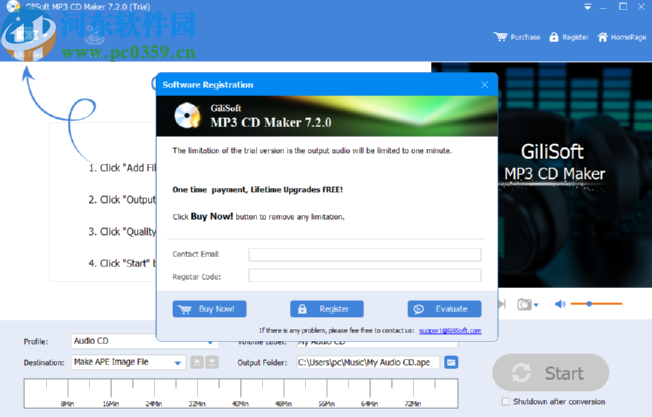Click the Start conversion button
The image size is (652, 417).
(x=551, y=373)
